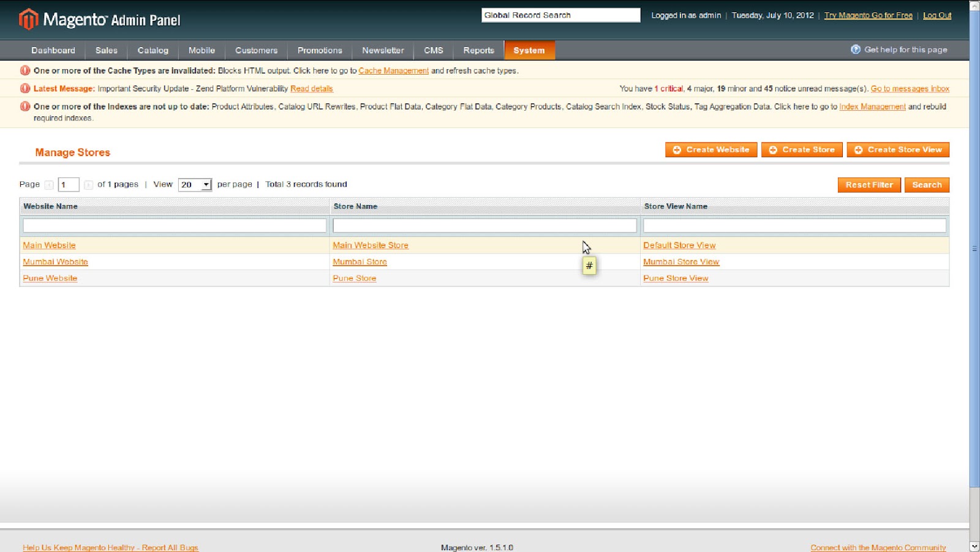Open the Dashboard menu
The height and width of the screenshot is (552, 980).
53,50
